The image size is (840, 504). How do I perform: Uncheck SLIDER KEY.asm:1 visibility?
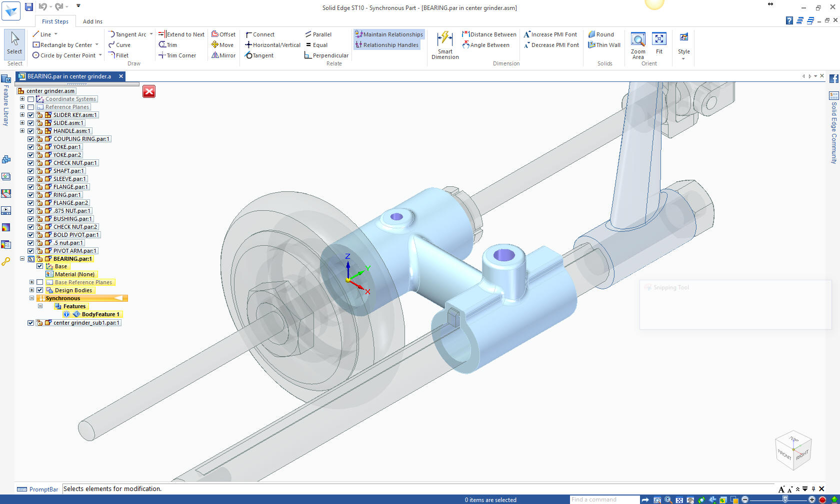[31, 115]
